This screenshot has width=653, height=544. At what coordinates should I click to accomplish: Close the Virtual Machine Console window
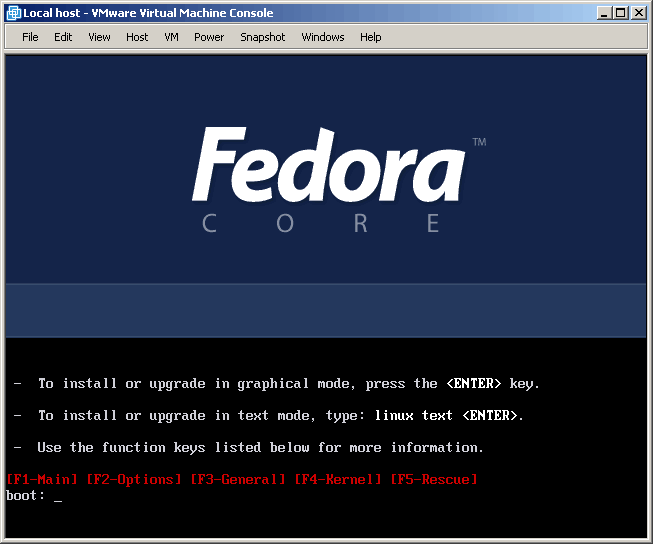639,13
